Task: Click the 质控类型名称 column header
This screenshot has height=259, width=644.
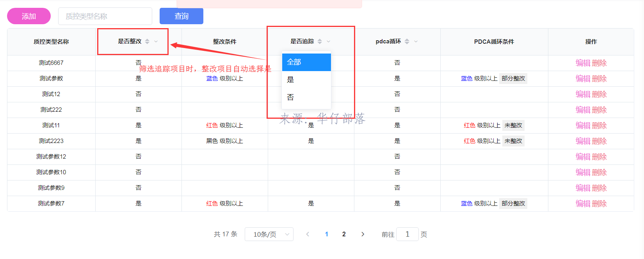Action: pyautogui.click(x=51, y=41)
